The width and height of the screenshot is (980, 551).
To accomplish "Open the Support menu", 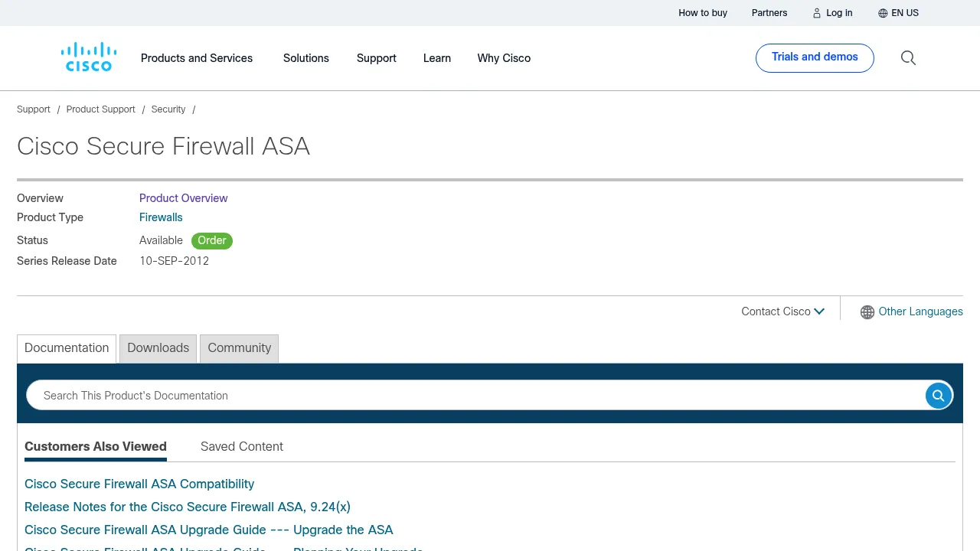I will point(377,58).
